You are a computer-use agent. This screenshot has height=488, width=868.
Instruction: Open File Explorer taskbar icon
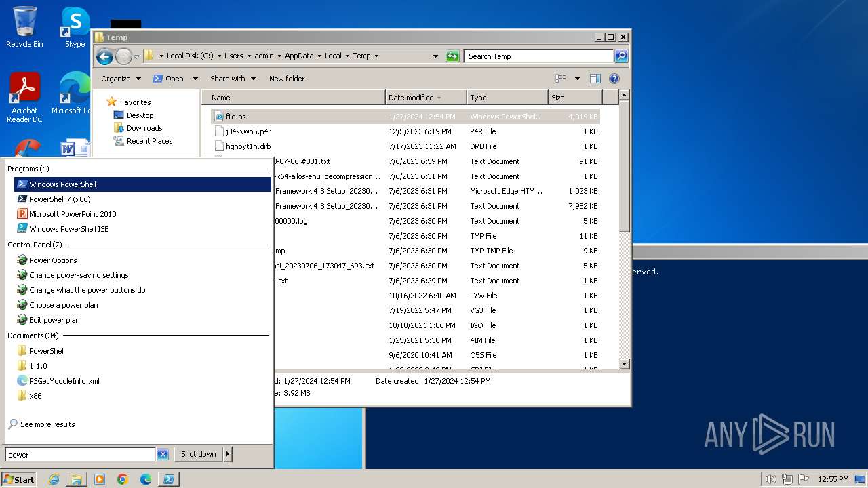(x=77, y=479)
